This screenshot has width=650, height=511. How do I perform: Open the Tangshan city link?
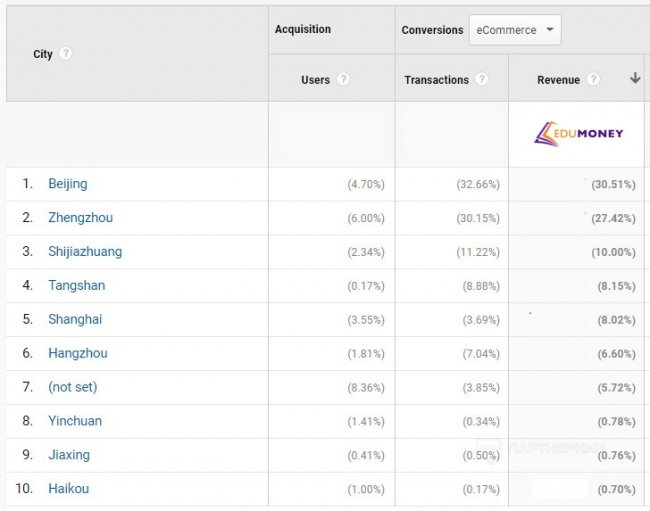coord(76,286)
